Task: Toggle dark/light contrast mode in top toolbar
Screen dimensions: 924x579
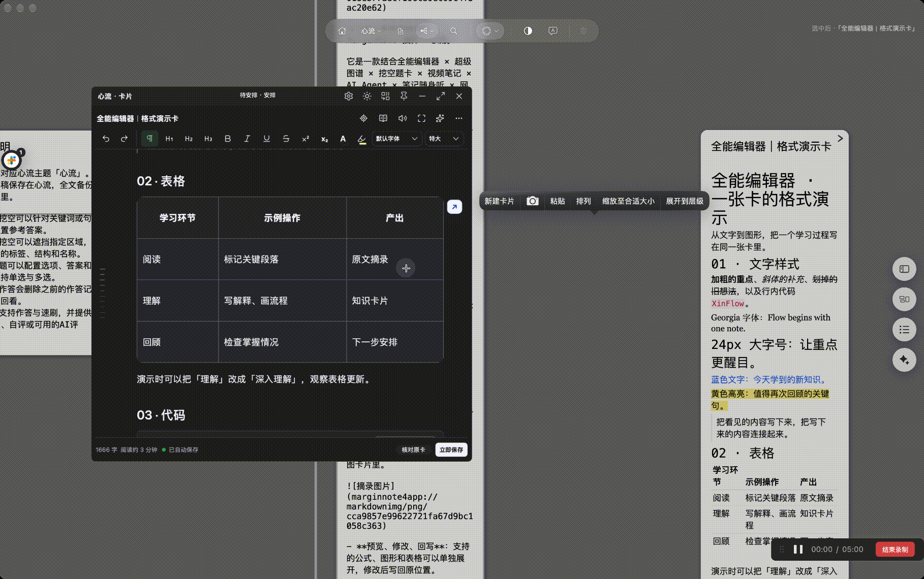Action: click(528, 31)
